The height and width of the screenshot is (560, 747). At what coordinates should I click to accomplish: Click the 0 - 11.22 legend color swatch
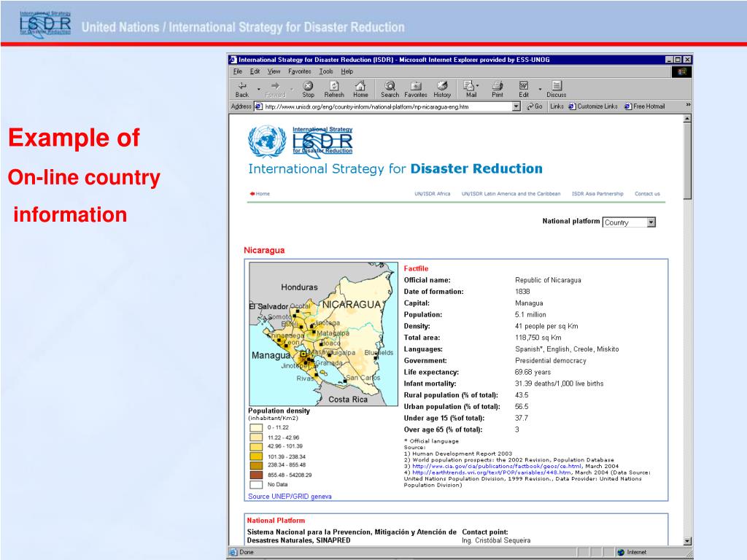coord(256,427)
